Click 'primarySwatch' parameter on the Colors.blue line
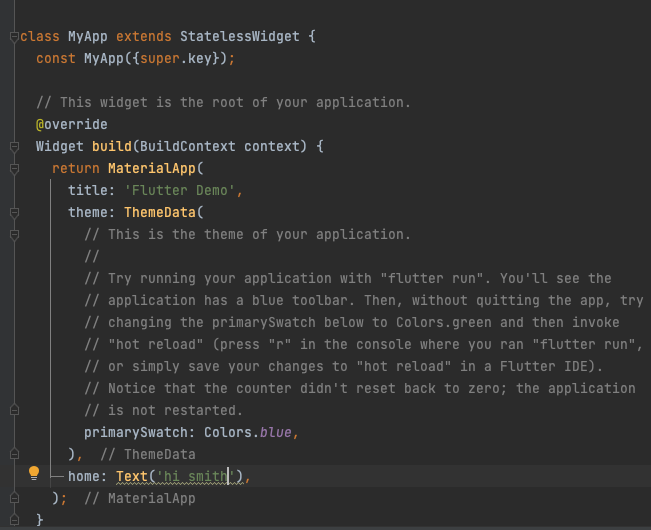Image resolution: width=651 pixels, height=530 pixels. [136, 432]
